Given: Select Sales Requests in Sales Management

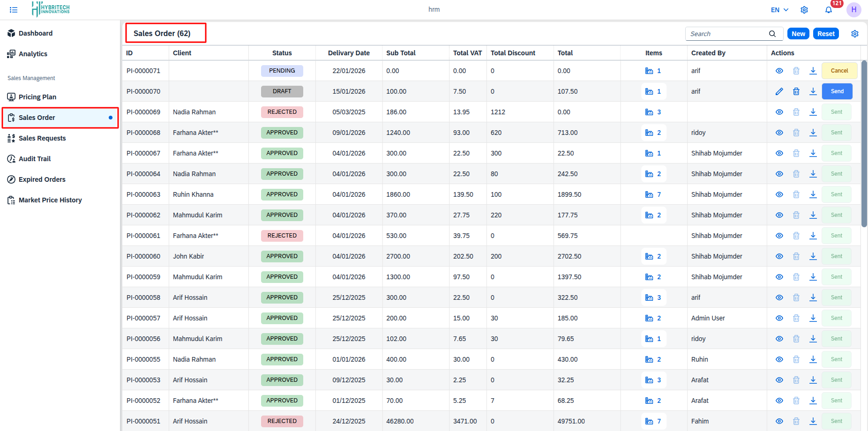Looking at the screenshot, I should (42, 138).
